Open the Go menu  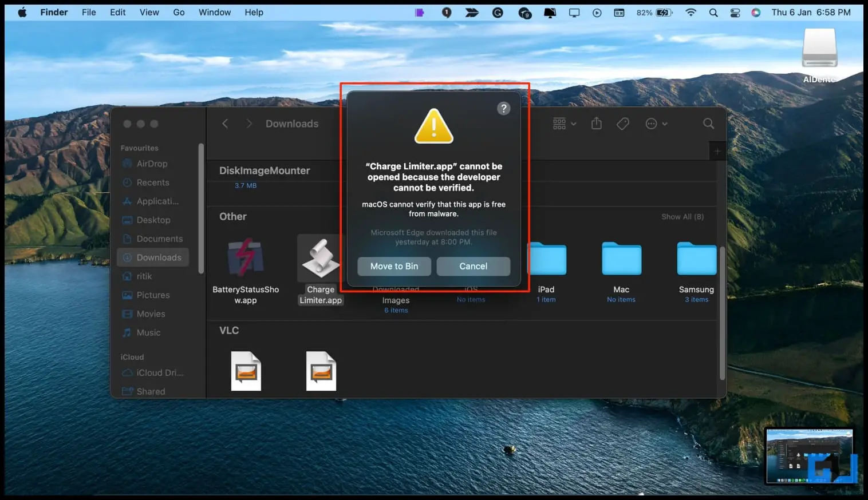point(179,12)
